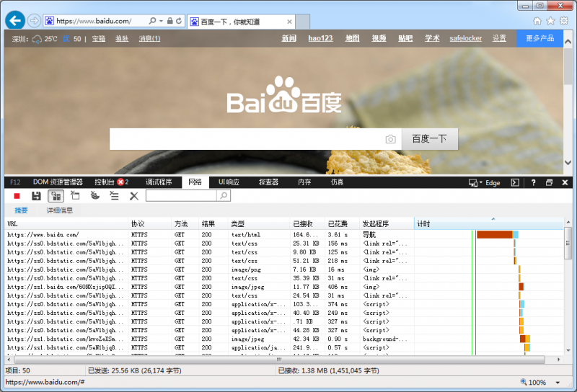Click the network list horizontal scrollbar
The image size is (577, 392).
279,360
